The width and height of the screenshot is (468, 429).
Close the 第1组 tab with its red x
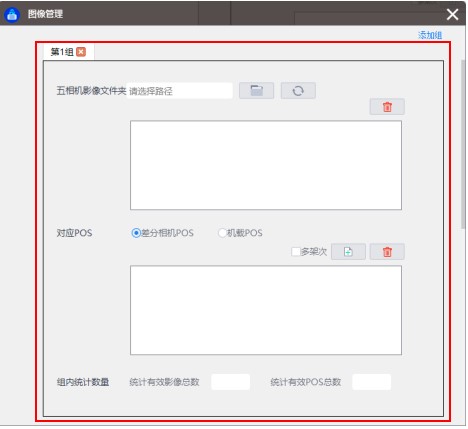click(x=81, y=52)
